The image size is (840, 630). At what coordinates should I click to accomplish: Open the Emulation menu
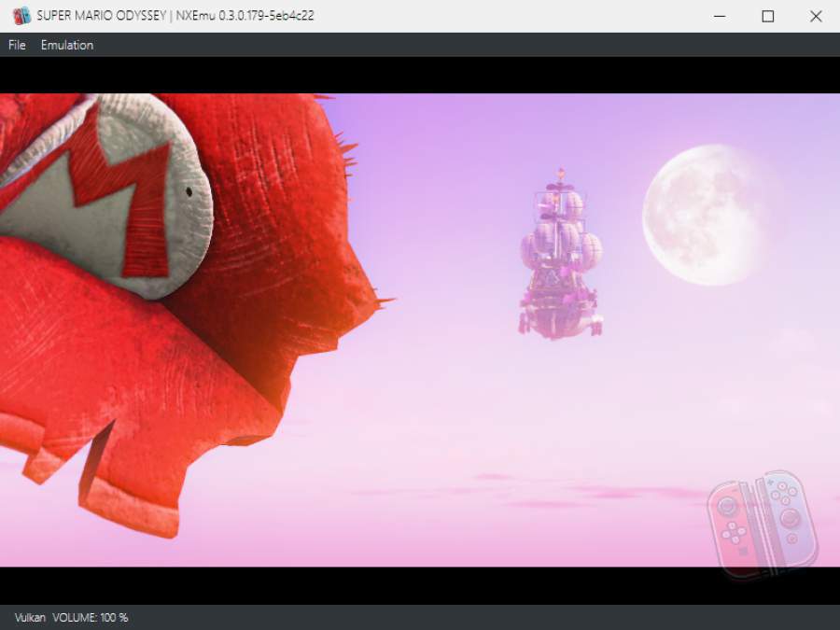[x=67, y=45]
